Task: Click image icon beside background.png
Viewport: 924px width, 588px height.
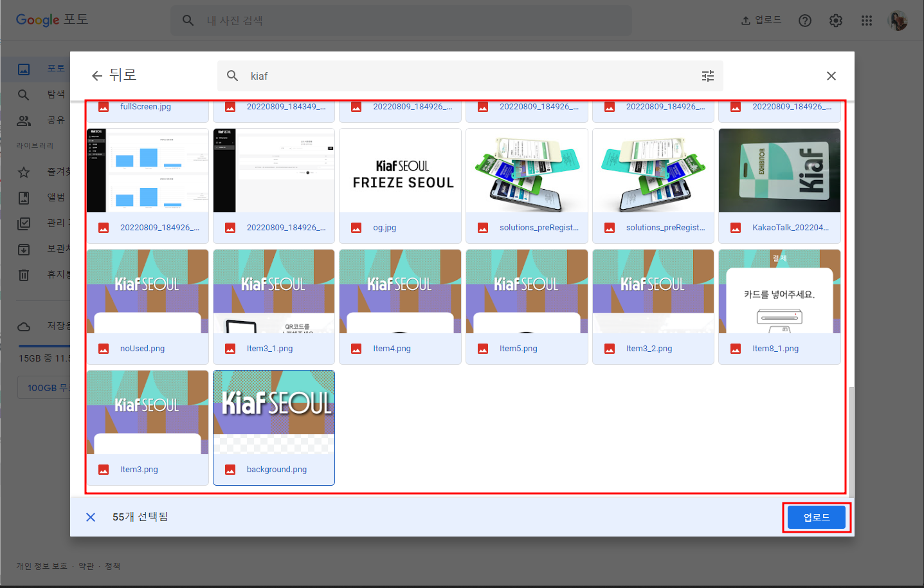Action: click(230, 470)
